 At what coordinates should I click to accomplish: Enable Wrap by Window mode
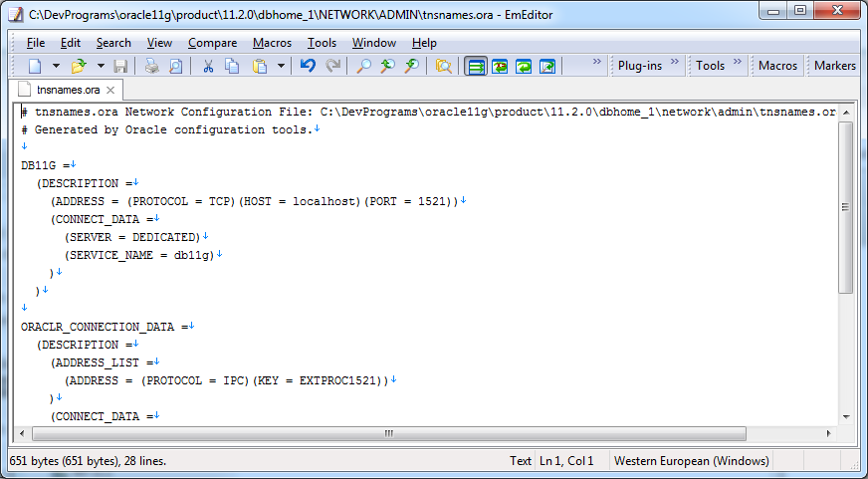coord(524,66)
